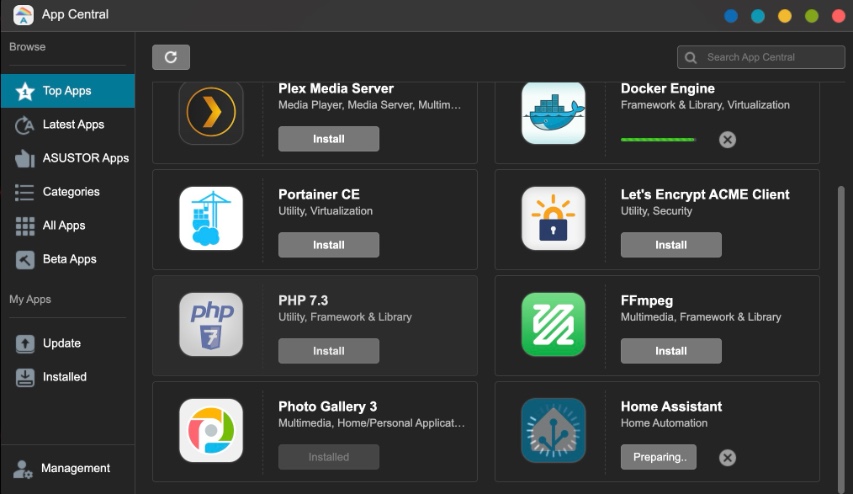The height and width of the screenshot is (494, 853).
Task: Open the Plex Media Server app icon
Action: point(211,113)
